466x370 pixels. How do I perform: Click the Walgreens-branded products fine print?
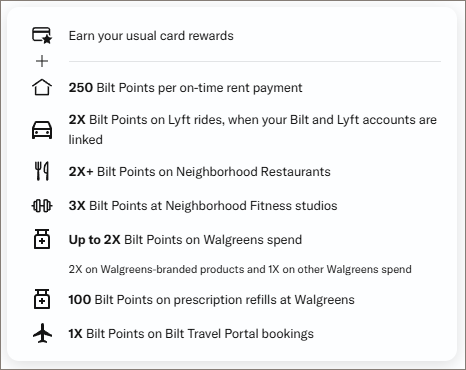[x=240, y=269]
